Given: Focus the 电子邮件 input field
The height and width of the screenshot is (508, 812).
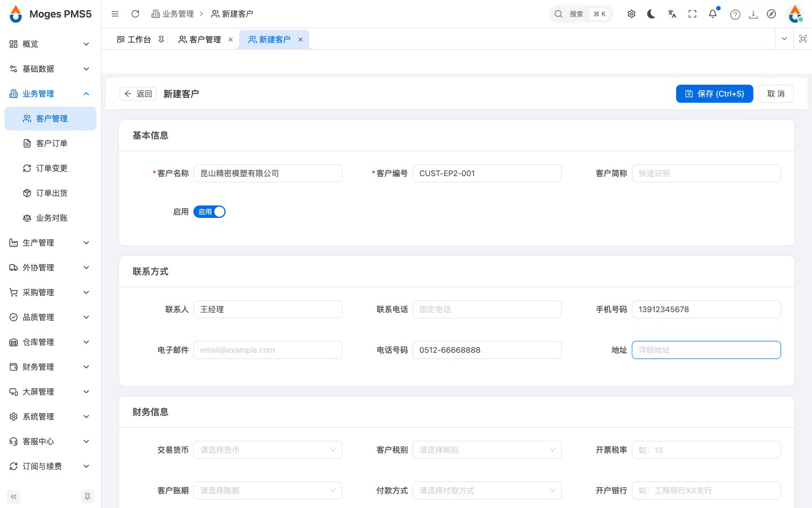Looking at the screenshot, I should [268, 350].
